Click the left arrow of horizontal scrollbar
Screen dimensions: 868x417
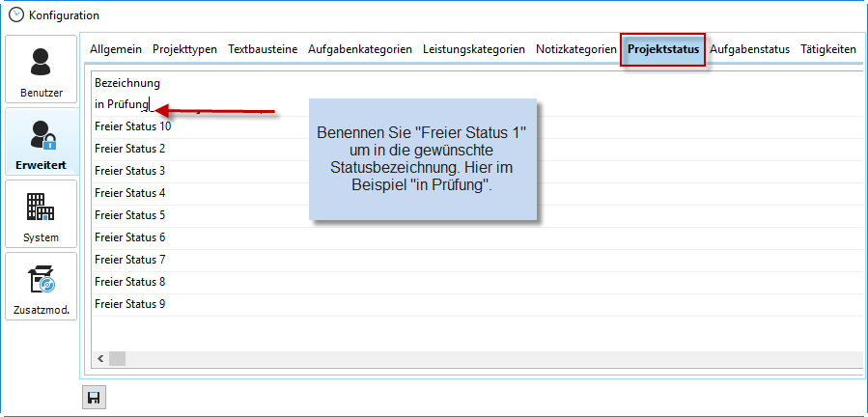99,358
